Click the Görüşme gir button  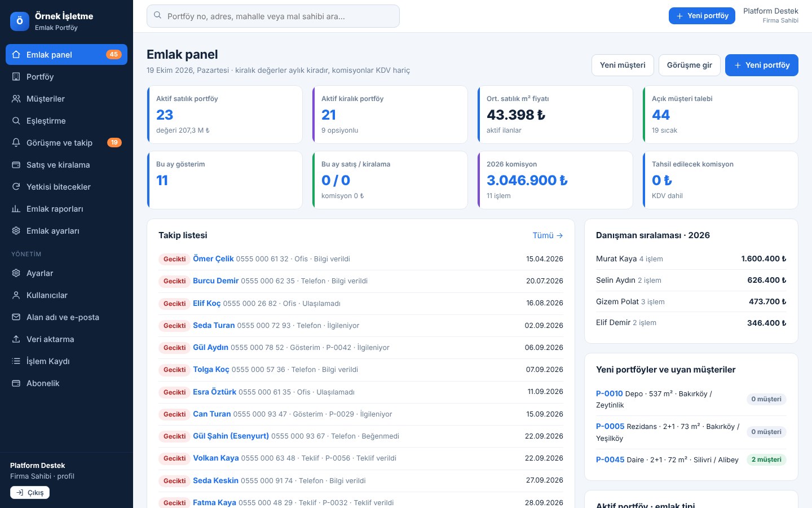(689, 65)
